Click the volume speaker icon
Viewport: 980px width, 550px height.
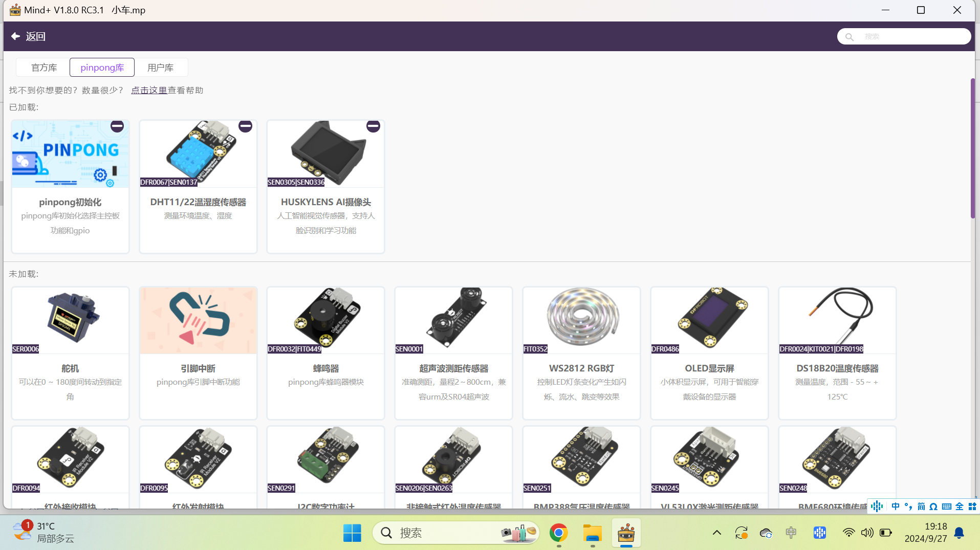click(x=867, y=533)
